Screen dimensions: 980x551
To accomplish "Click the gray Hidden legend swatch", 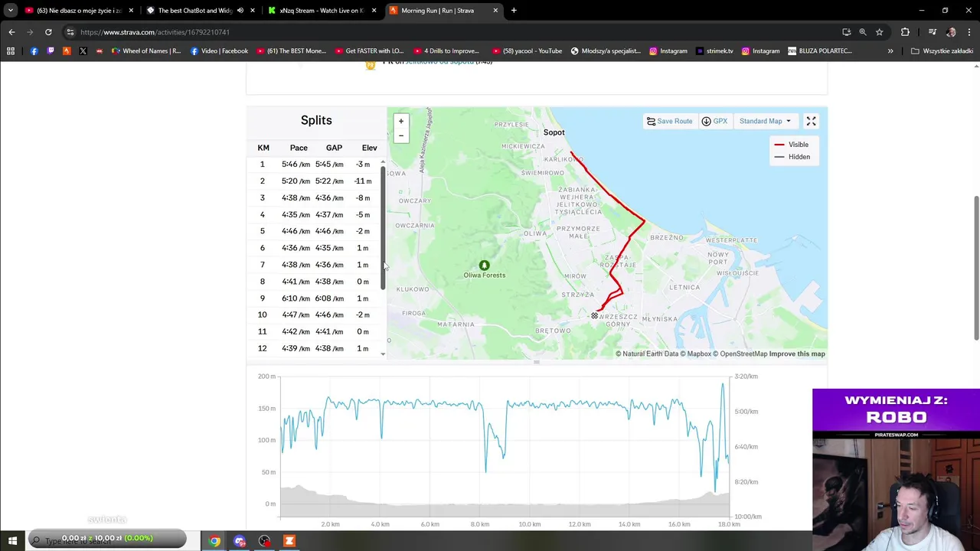I will [779, 157].
